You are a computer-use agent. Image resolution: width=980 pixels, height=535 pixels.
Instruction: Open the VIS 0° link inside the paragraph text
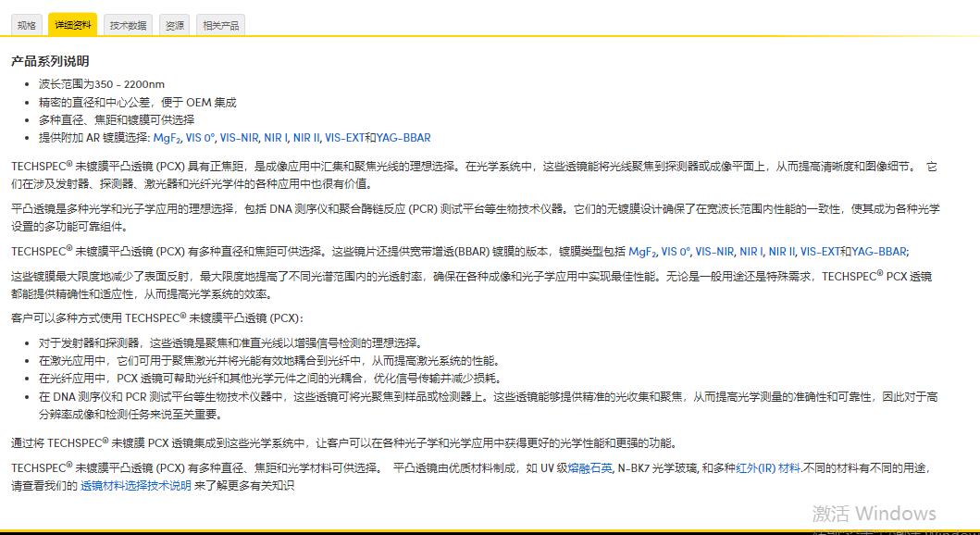point(674,252)
